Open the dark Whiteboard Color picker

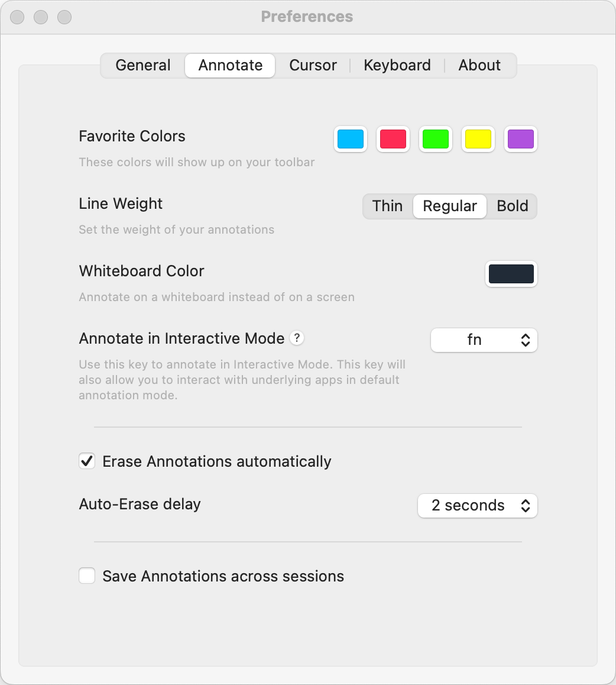coord(511,274)
